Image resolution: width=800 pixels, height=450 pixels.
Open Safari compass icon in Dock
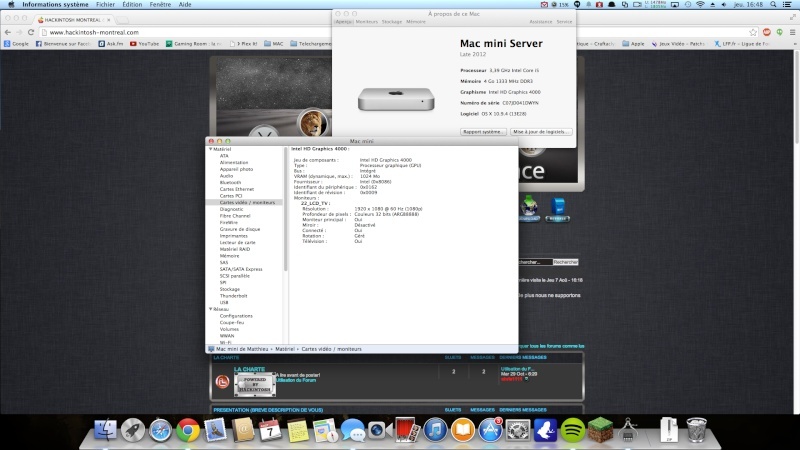[160, 430]
